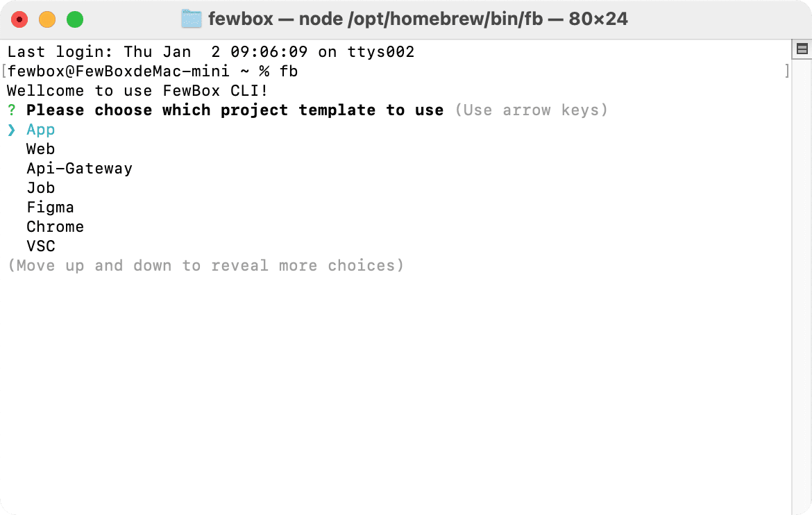Click the green question mark prompt symbol
The width and height of the screenshot is (812, 515).
point(11,110)
